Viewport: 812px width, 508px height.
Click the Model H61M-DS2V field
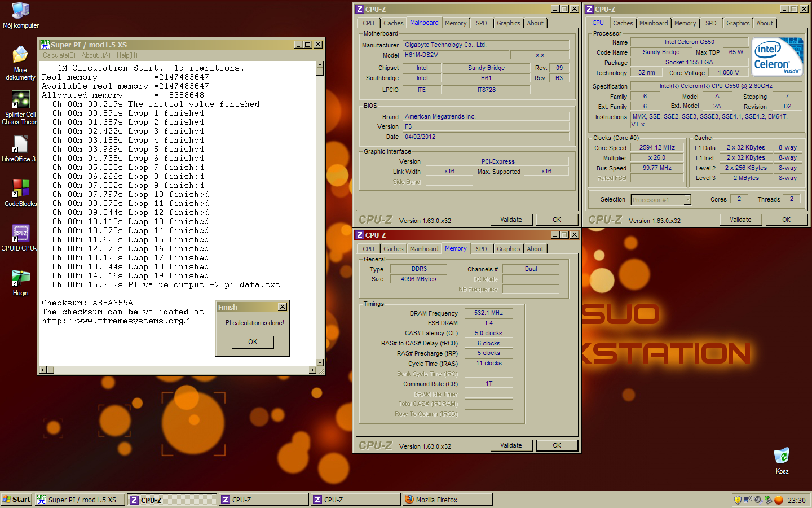coord(456,55)
